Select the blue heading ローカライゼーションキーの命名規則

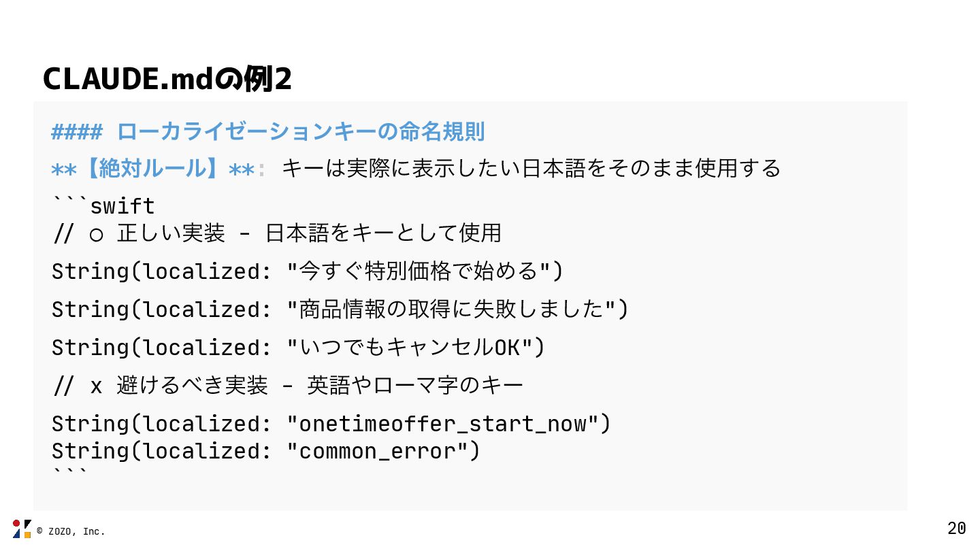[301, 131]
